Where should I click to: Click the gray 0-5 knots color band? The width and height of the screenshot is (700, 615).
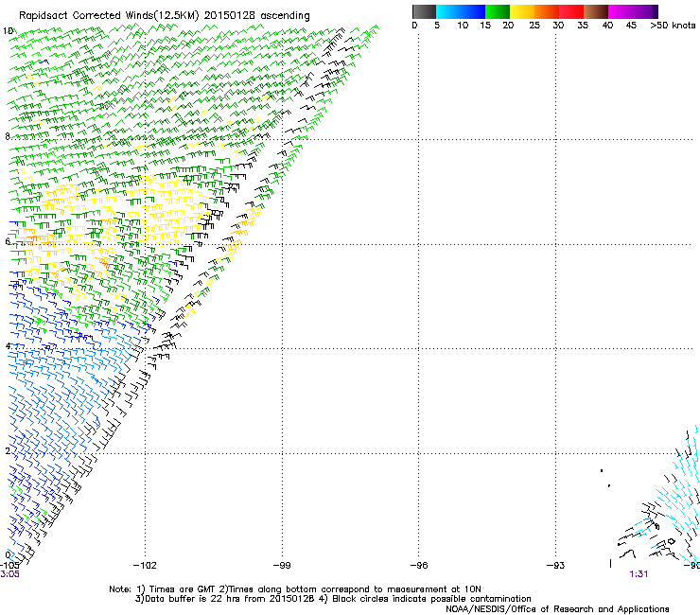click(x=424, y=11)
